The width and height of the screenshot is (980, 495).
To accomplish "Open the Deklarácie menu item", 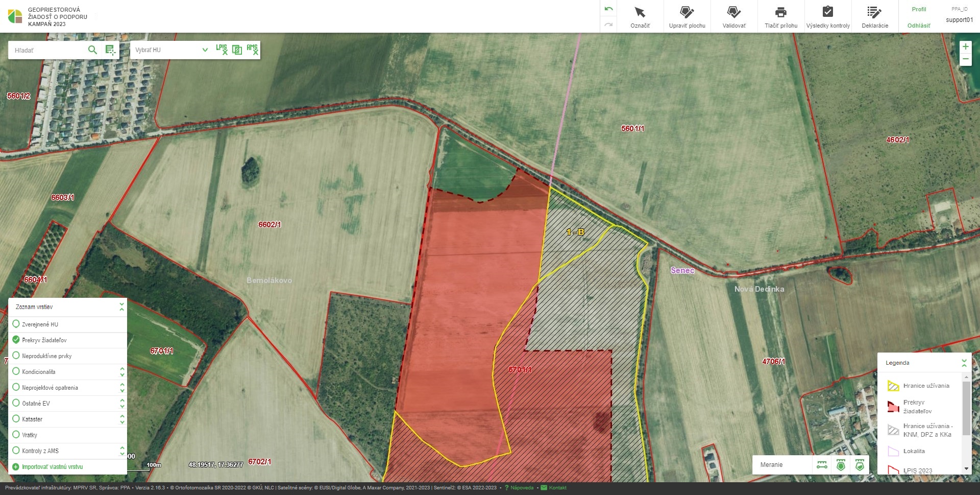I will pos(874,16).
